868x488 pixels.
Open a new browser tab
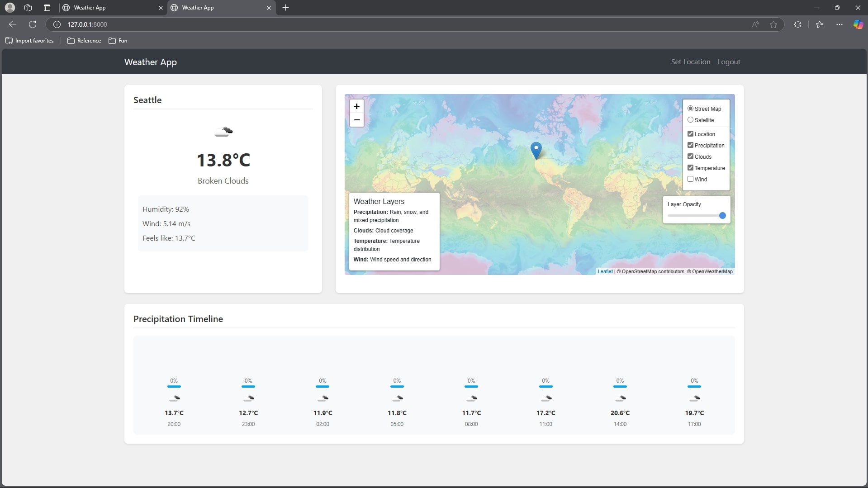point(285,8)
